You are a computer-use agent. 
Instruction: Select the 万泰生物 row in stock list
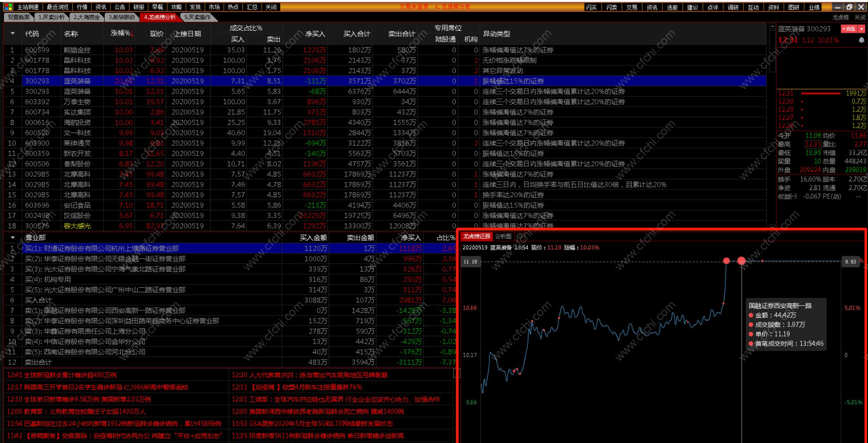pyautogui.click(x=77, y=102)
